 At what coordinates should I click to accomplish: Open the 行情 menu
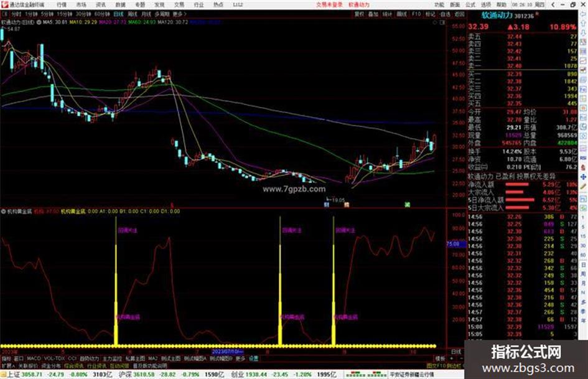(62, 5)
